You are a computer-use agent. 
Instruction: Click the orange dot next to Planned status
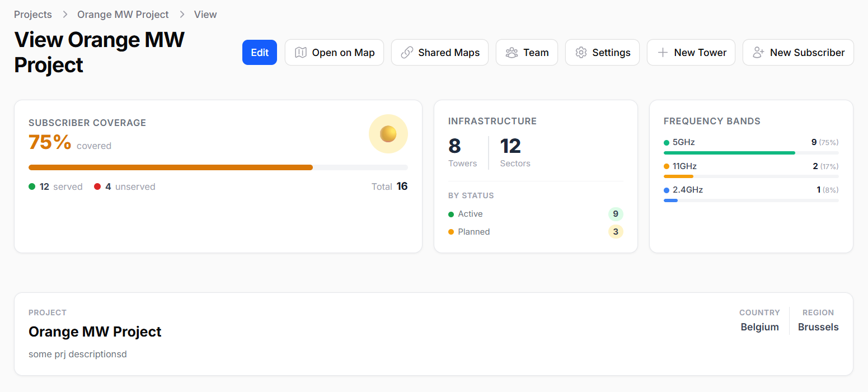(x=451, y=232)
